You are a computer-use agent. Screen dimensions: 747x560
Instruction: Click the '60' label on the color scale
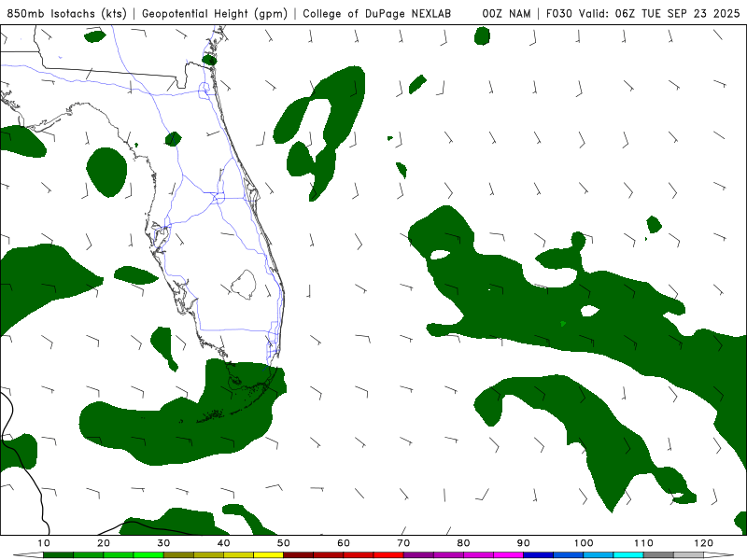coord(344,543)
